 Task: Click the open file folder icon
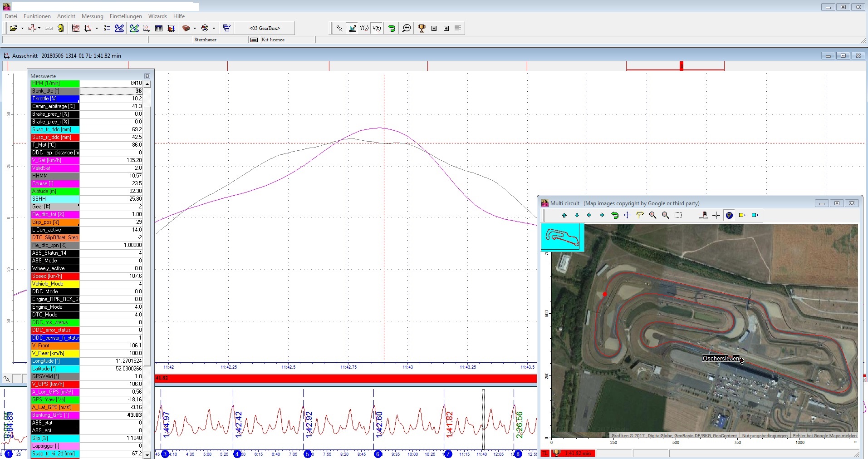click(x=13, y=28)
